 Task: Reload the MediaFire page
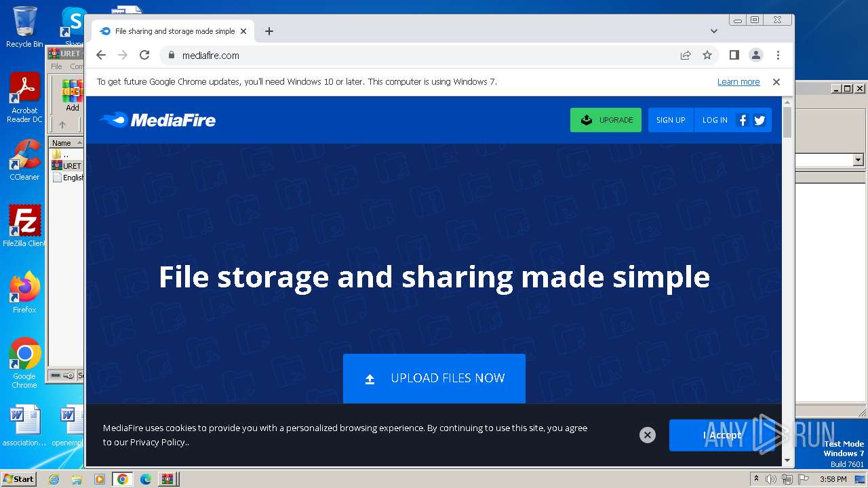(144, 55)
